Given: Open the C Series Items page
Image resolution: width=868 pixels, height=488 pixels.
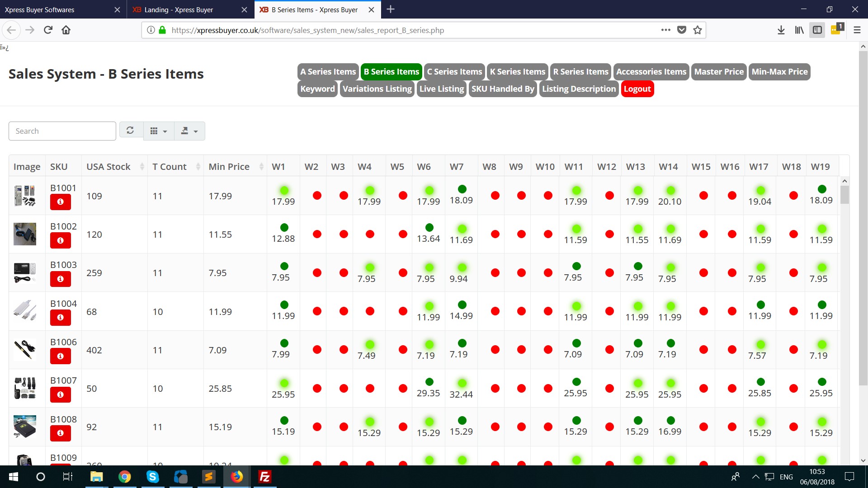Looking at the screenshot, I should (454, 71).
